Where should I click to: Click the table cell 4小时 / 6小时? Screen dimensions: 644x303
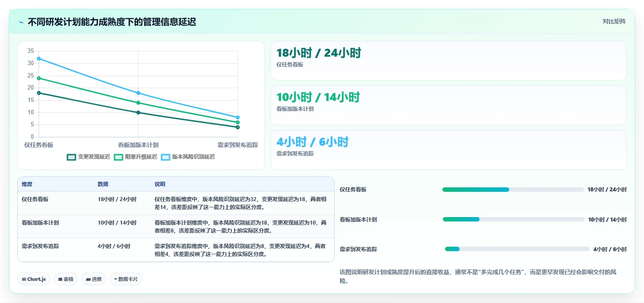114,246
